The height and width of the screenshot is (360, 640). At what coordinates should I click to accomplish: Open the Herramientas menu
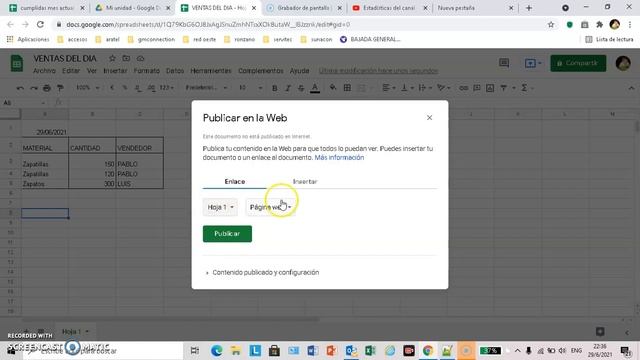click(211, 71)
